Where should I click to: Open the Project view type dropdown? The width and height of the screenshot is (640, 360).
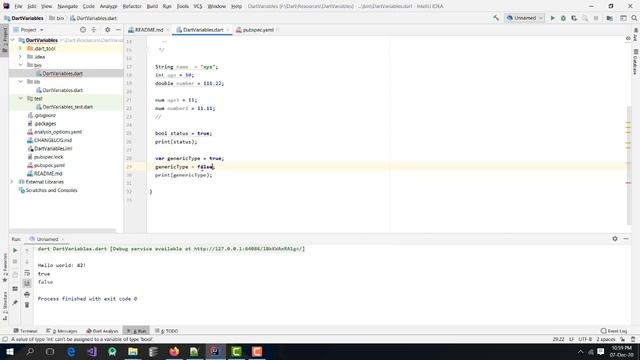pos(29,30)
